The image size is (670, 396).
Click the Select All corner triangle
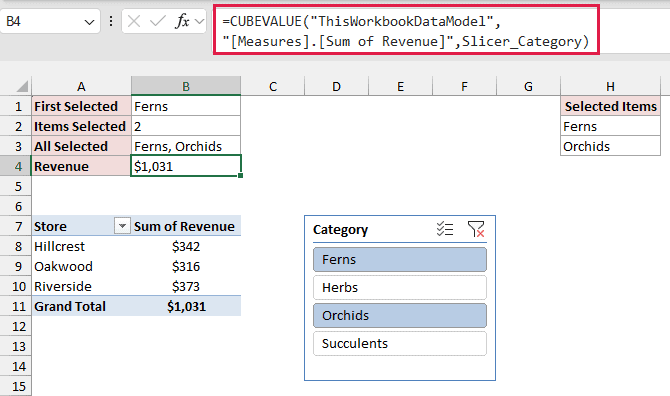pos(22,86)
